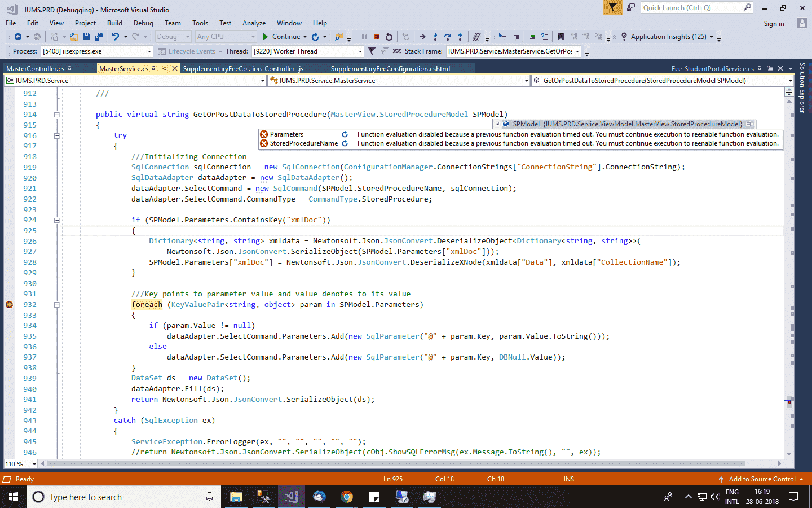Refresh the Parameters evaluation in data tip
This screenshot has width=812, height=508.
click(345, 134)
